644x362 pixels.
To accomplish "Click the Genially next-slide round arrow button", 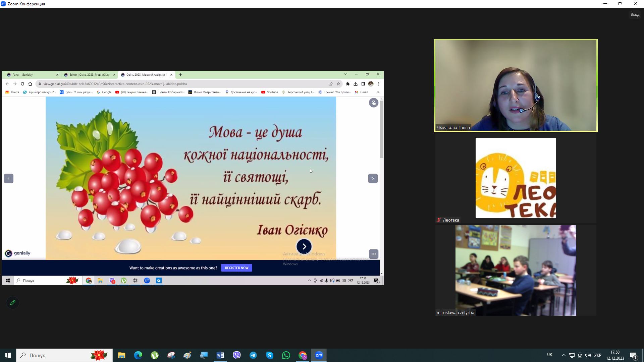I will [x=304, y=246].
